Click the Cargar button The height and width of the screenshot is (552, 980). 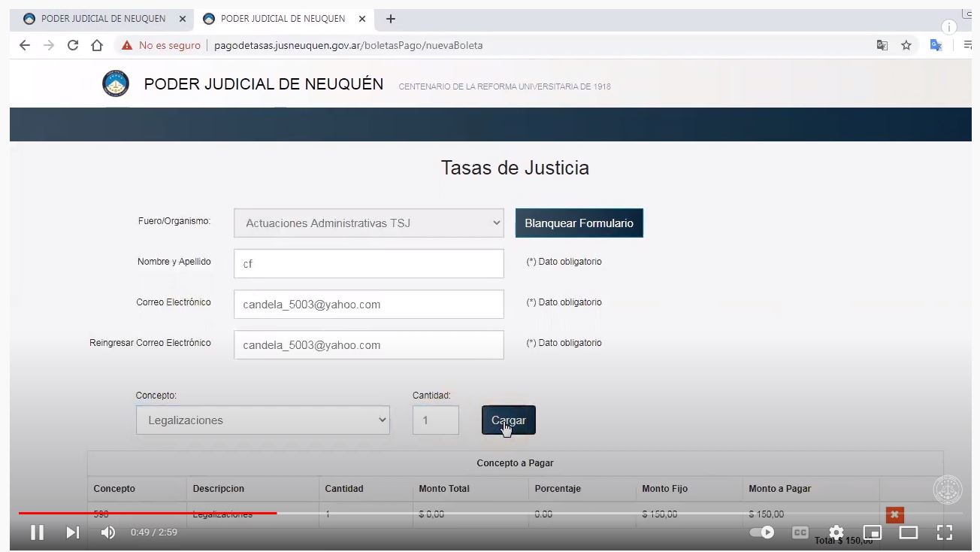(509, 420)
